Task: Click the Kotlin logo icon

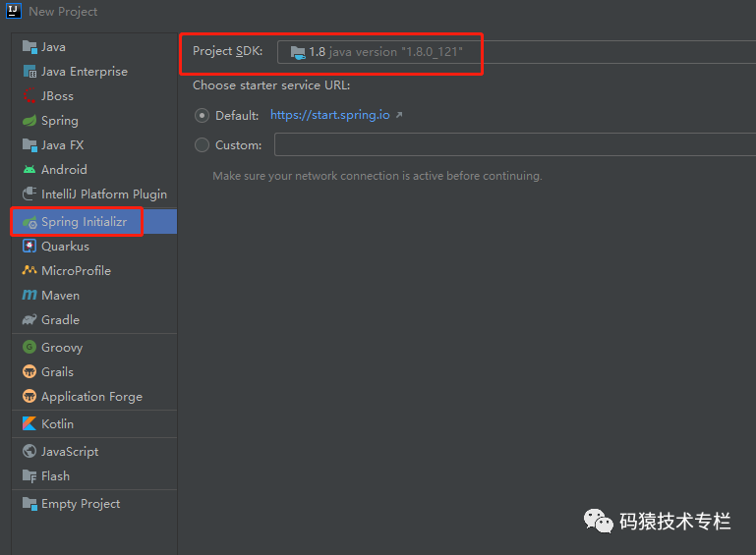Action: click(29, 424)
